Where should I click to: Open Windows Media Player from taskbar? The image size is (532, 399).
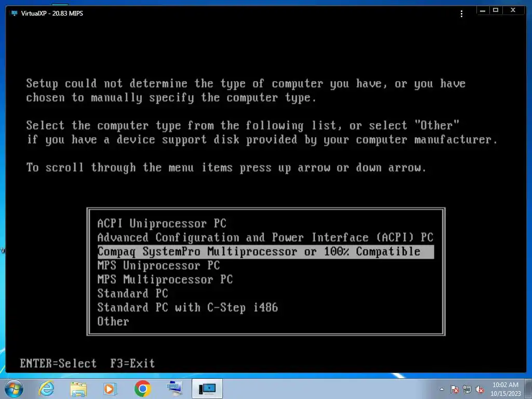tap(110, 389)
